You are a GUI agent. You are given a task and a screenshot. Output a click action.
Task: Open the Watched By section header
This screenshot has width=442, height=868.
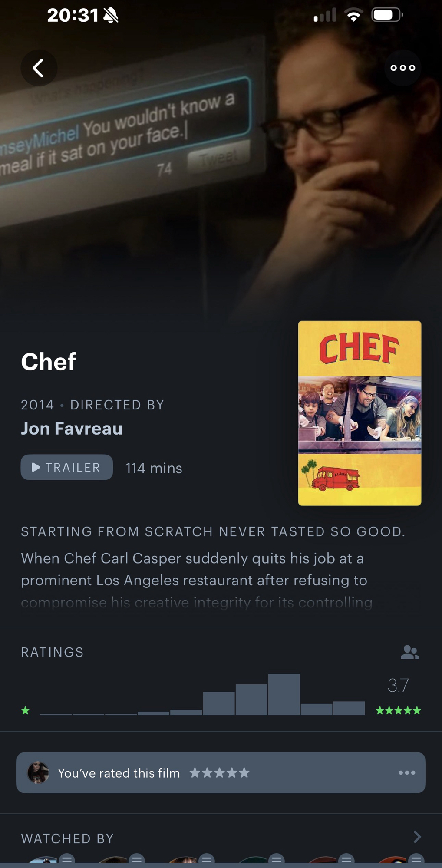tap(67, 838)
